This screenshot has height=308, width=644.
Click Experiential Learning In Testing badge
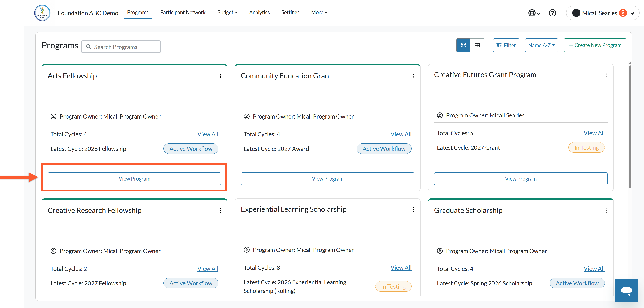tap(393, 287)
